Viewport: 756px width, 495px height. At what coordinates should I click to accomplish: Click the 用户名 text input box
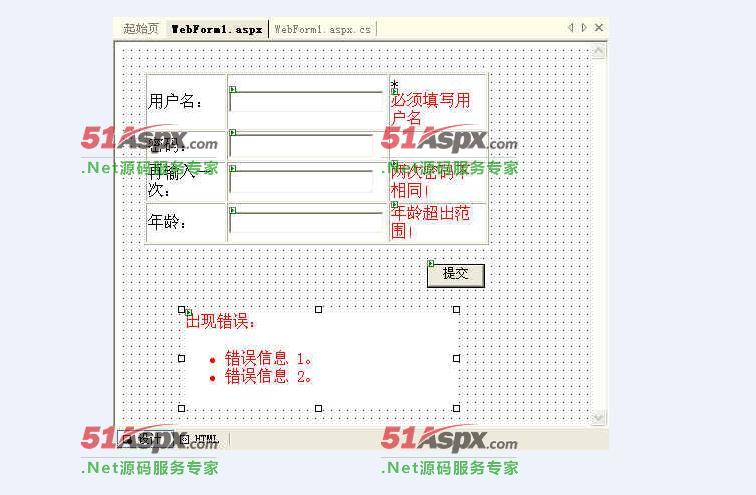pyautogui.click(x=307, y=101)
